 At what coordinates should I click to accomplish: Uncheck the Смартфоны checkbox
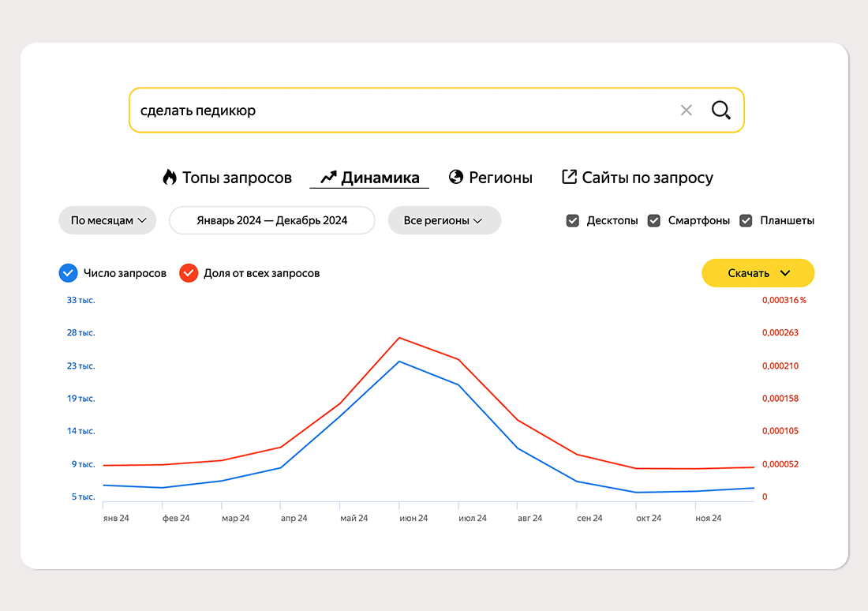pos(654,221)
